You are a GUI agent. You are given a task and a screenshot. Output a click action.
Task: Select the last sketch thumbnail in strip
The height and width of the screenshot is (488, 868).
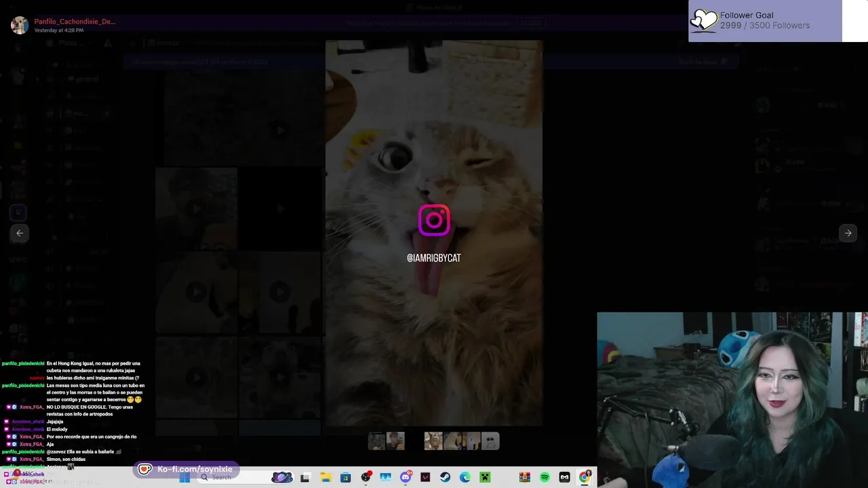point(490,441)
